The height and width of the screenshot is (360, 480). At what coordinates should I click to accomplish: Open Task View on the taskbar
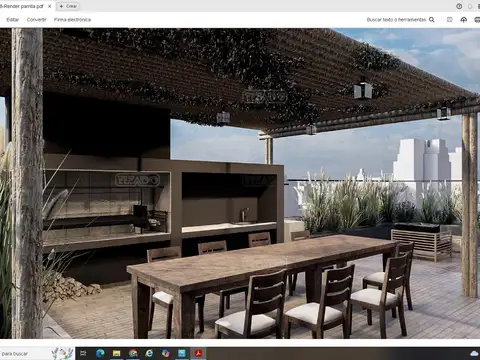83,353
